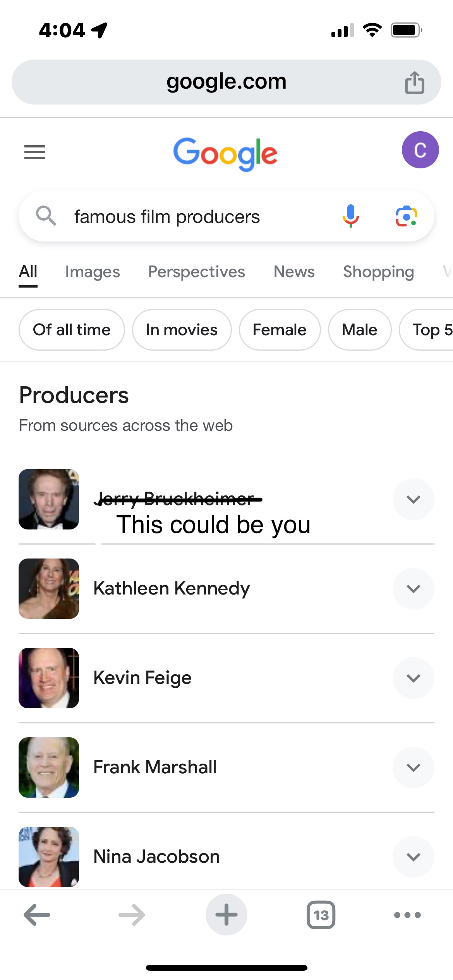Select the 'In movies' filter chip

pos(182,330)
